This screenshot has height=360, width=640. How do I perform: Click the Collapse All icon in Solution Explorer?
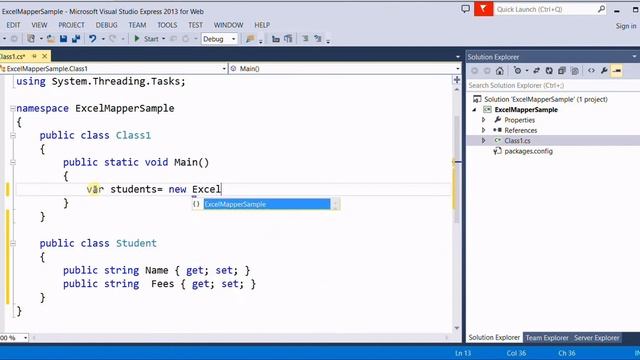(x=562, y=71)
